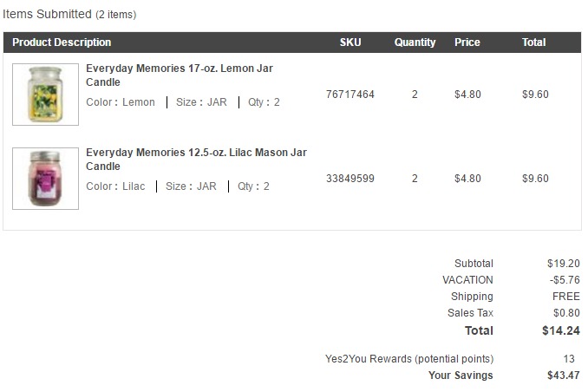Select the Total column header
The height and width of the screenshot is (392, 588).
pyautogui.click(x=533, y=42)
